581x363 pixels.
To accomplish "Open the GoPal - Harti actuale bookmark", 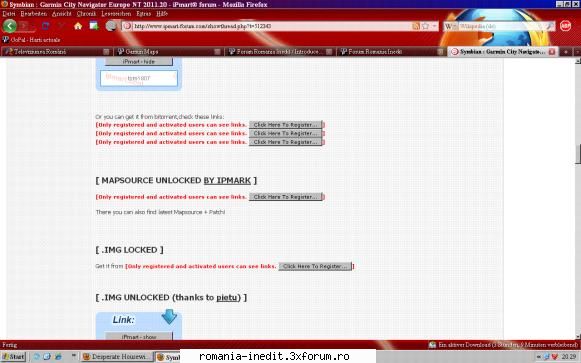I will point(31,40).
